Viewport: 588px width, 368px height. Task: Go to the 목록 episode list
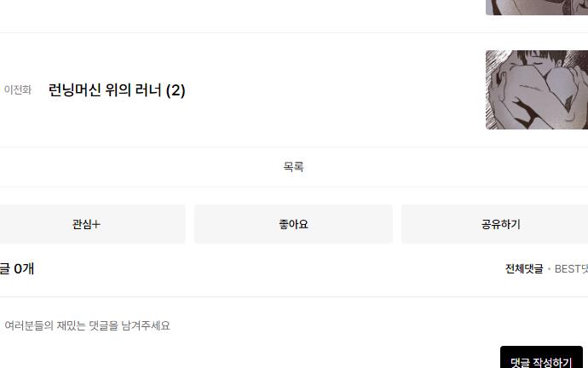(293, 166)
